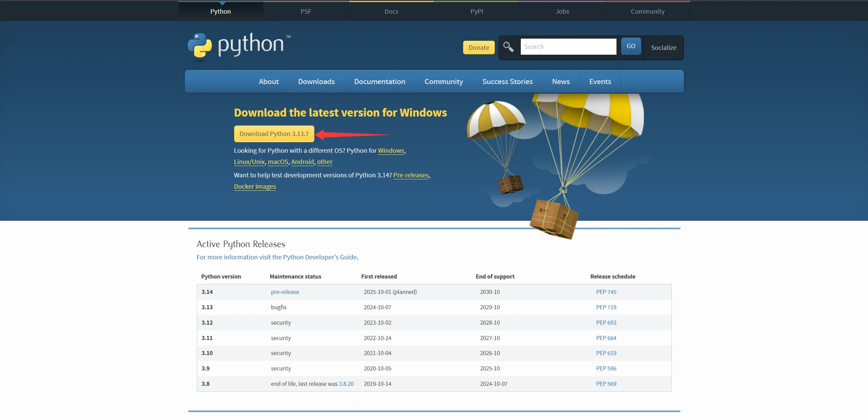Click version 3.10 in the table

207,353
